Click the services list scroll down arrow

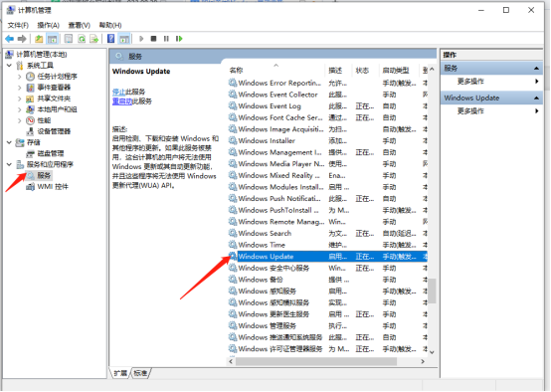pos(432,352)
